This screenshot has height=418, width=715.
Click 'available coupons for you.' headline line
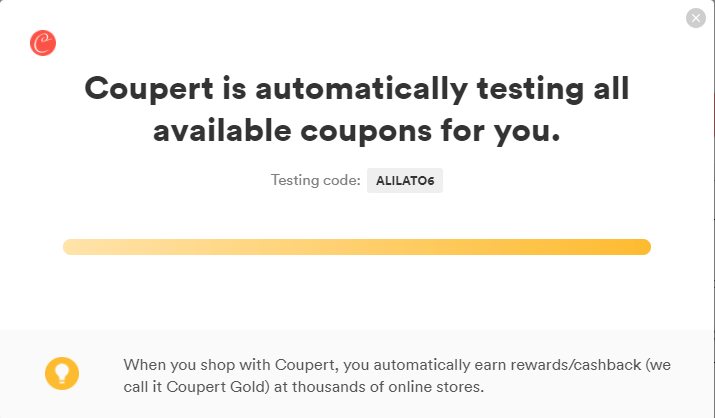coord(357,131)
